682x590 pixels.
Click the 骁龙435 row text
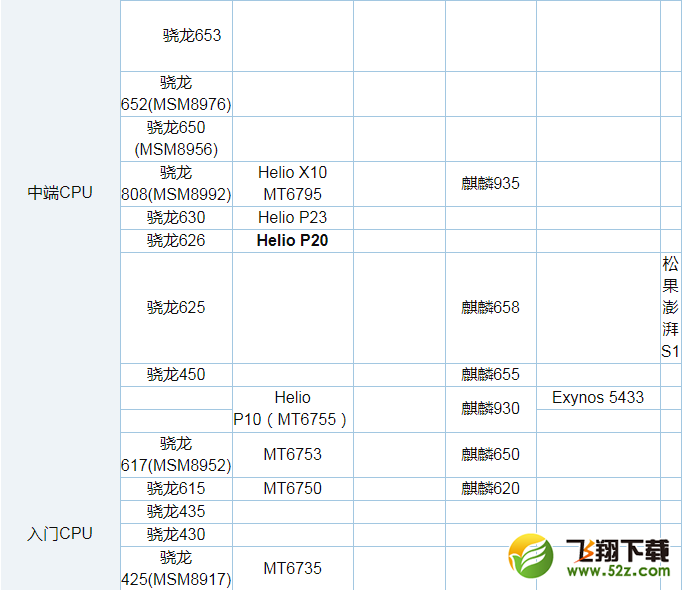(176, 511)
